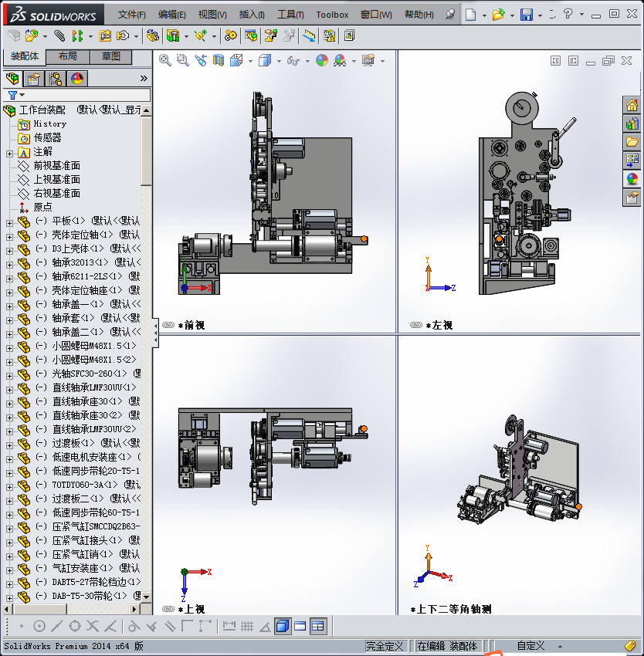Click the Save disk icon

click(x=527, y=15)
